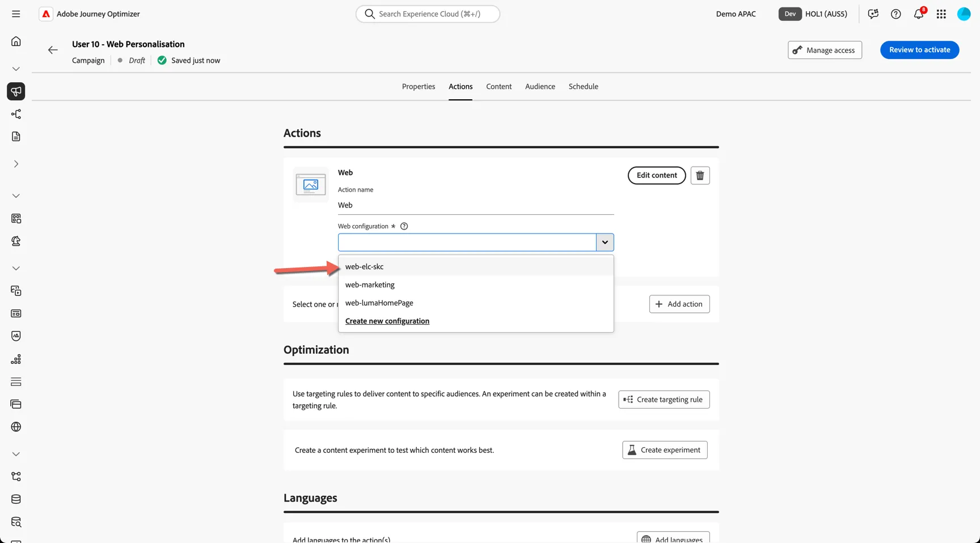The height and width of the screenshot is (543, 980).
Task: Click the Edit content button
Action: [x=657, y=175]
